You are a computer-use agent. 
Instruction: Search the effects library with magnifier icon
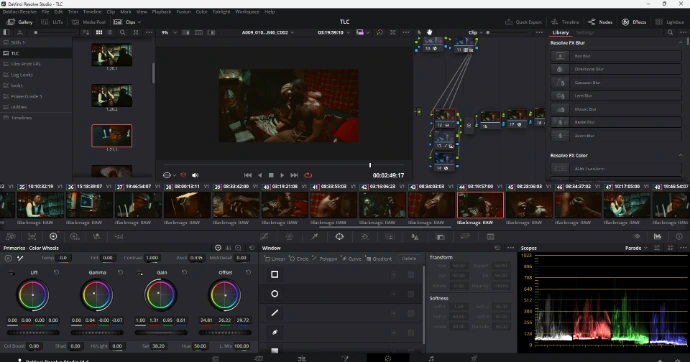coord(670,33)
